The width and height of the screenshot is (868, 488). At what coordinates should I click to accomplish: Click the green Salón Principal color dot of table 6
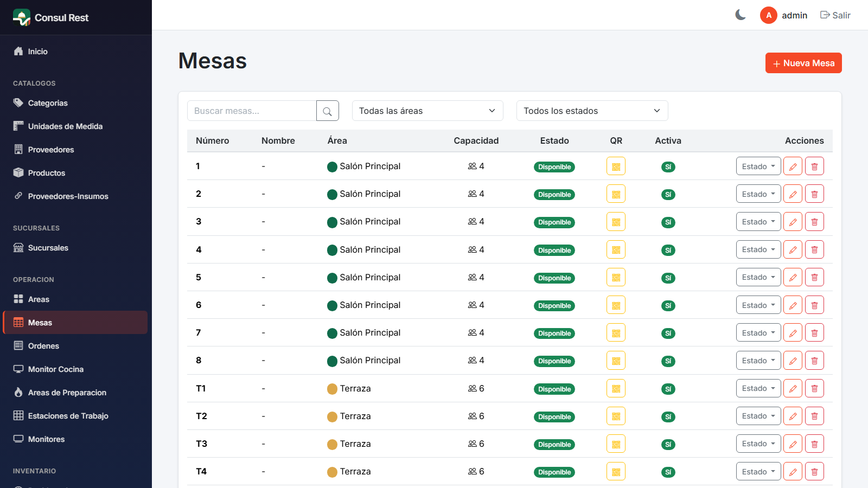(333, 306)
